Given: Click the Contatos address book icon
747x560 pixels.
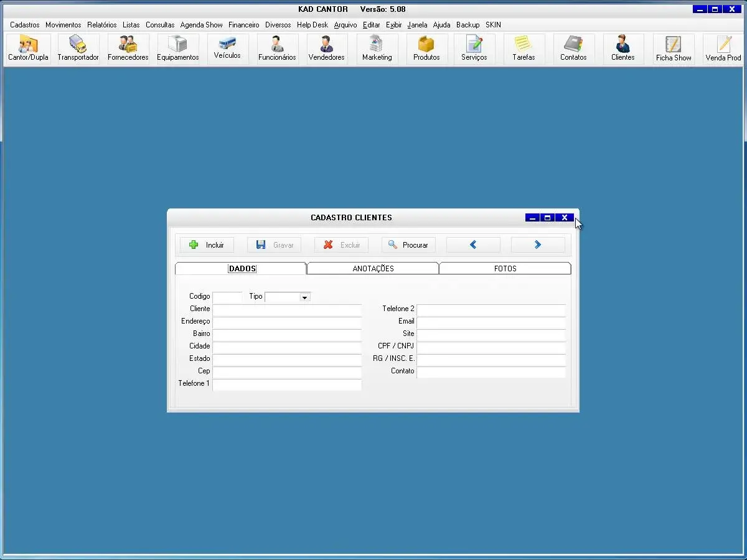Looking at the screenshot, I should [x=573, y=49].
